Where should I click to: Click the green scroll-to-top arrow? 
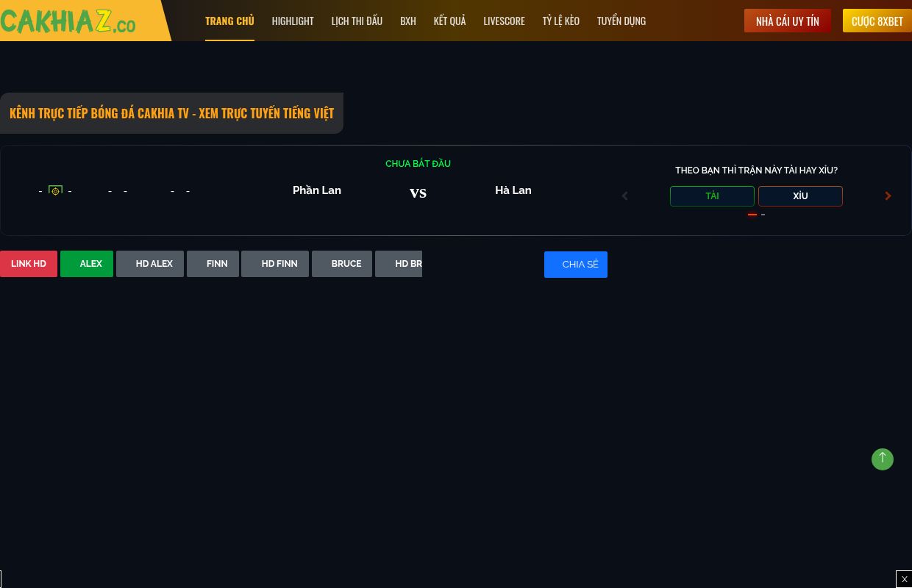883,459
